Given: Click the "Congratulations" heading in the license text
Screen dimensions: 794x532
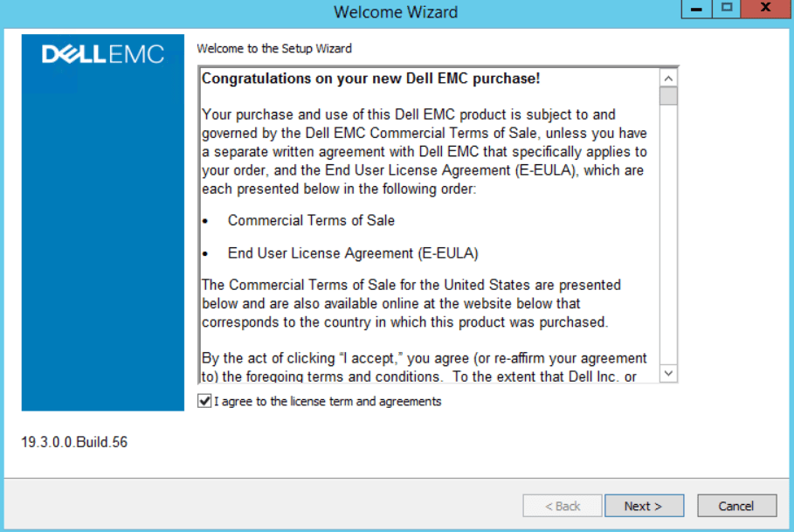Looking at the screenshot, I should (x=371, y=79).
